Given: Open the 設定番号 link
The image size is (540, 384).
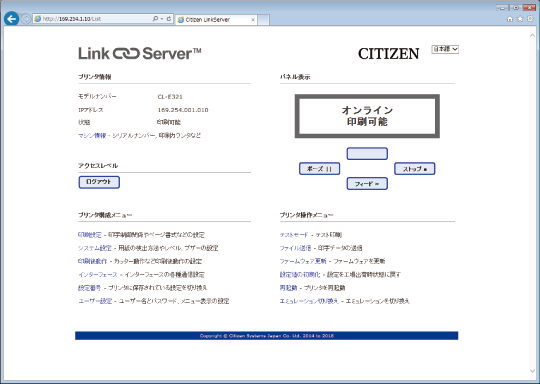Looking at the screenshot, I should [90, 288].
